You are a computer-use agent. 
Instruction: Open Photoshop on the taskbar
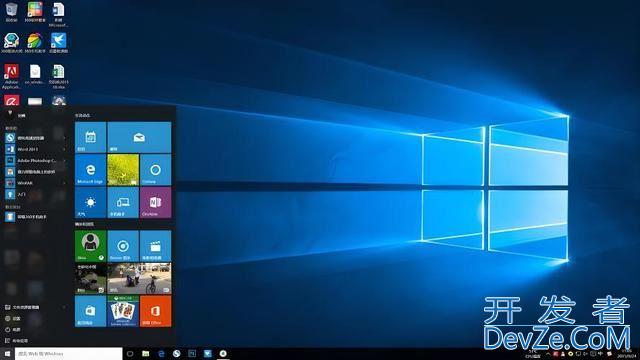click(192, 353)
